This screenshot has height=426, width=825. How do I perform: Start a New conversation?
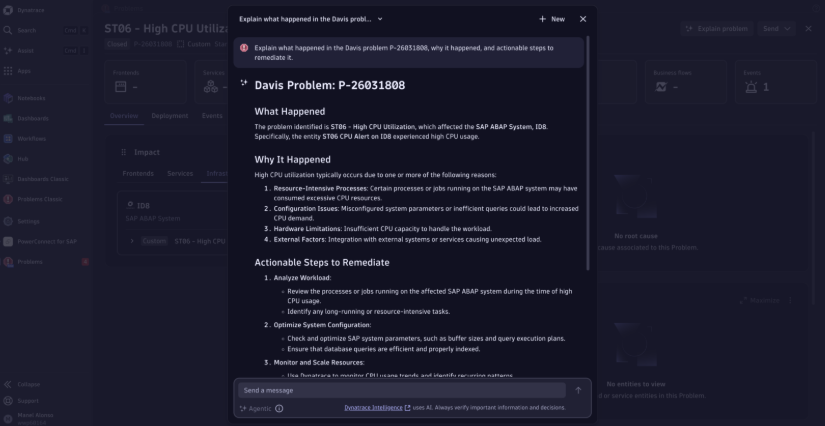551,19
